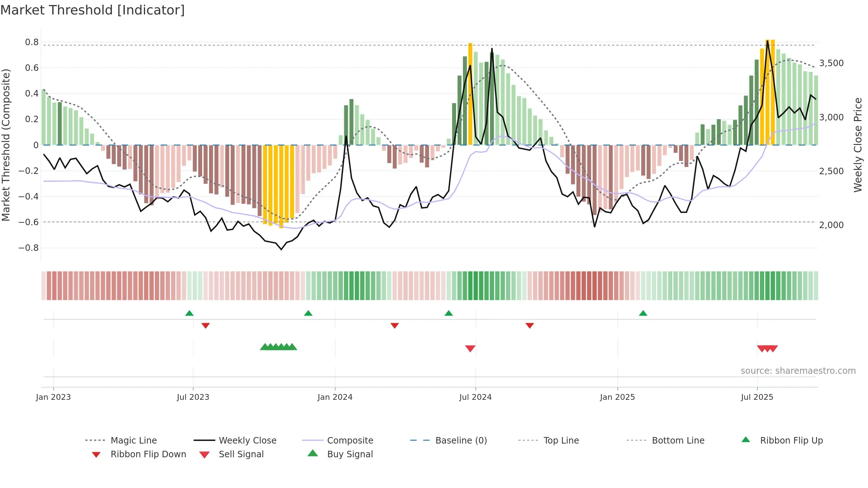
Task: Click the 'Jan 2024' x-axis label
Action: tap(335, 397)
